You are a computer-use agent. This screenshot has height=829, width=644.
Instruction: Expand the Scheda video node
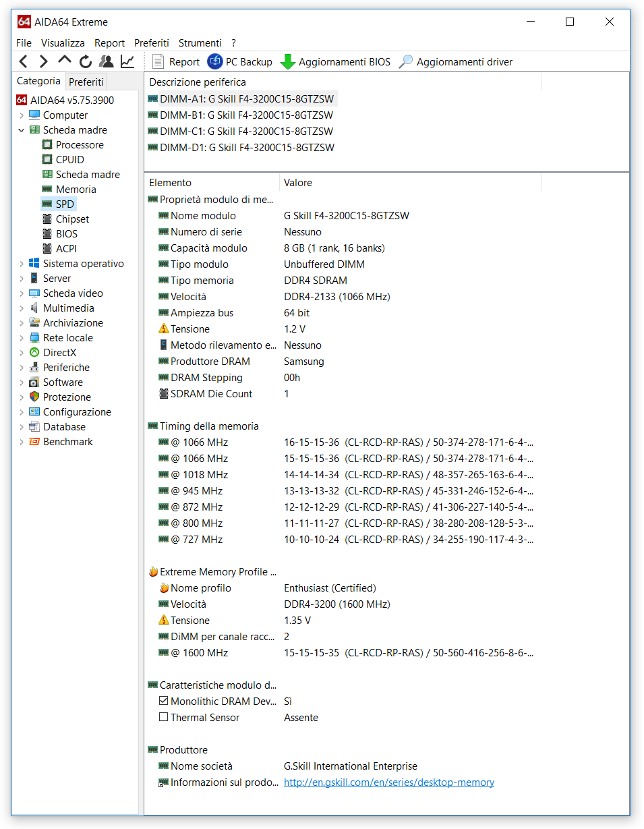click(22, 293)
